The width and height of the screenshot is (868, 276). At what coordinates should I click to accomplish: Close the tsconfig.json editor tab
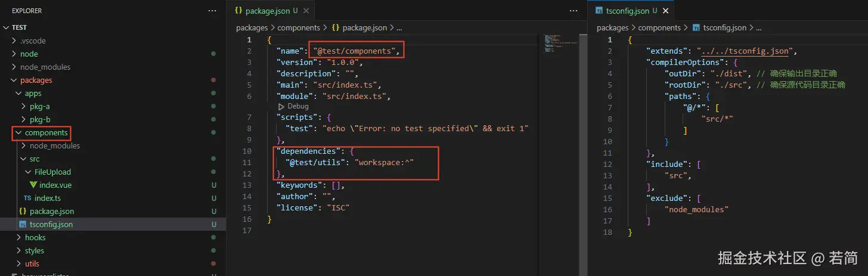666,11
